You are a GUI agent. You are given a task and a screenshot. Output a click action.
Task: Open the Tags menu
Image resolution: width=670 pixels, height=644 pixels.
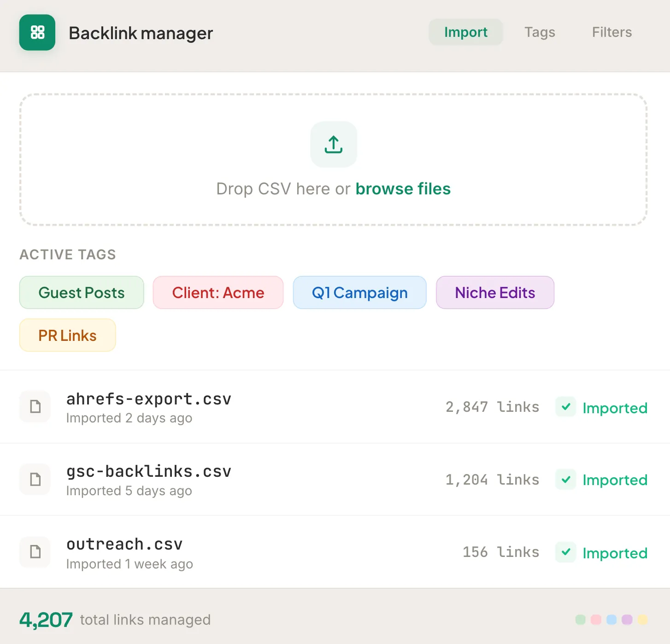pos(540,32)
